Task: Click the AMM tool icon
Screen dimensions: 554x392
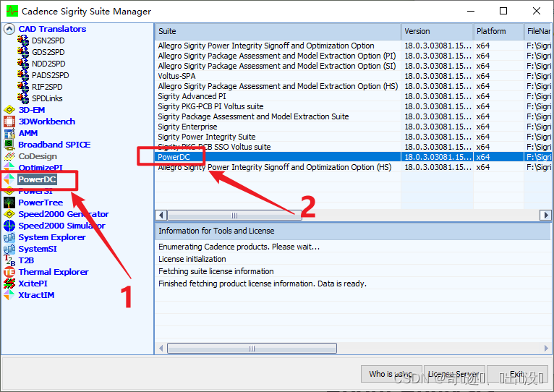Action: 9,133
